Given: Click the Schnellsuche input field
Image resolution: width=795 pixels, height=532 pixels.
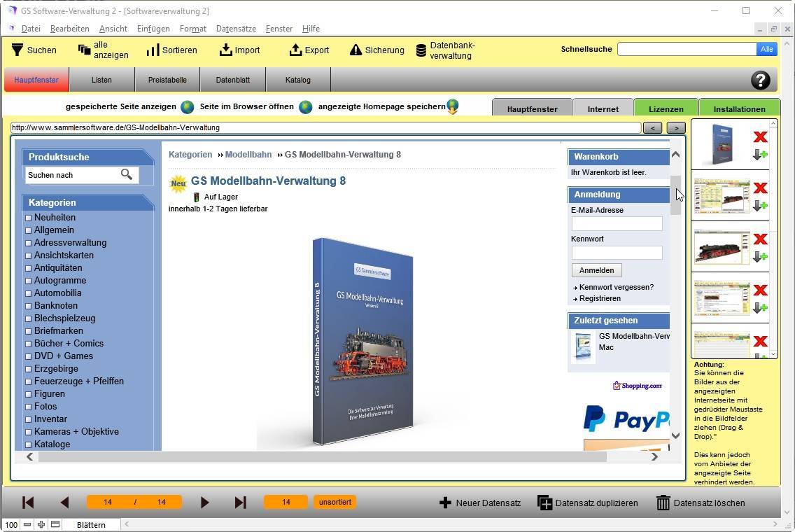Looking at the screenshot, I should [687, 49].
